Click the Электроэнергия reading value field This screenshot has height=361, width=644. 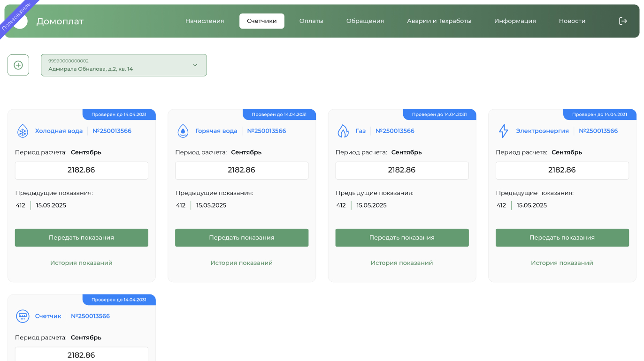point(562,170)
